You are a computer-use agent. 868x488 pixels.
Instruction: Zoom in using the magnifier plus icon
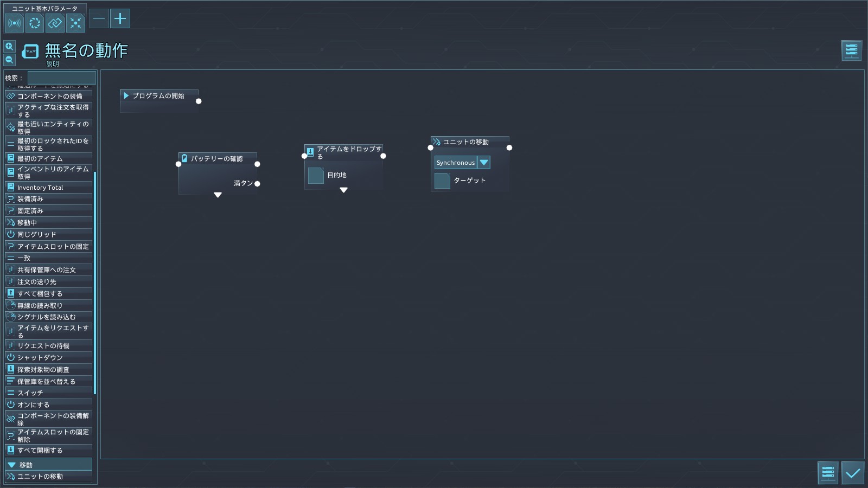pyautogui.click(x=9, y=47)
